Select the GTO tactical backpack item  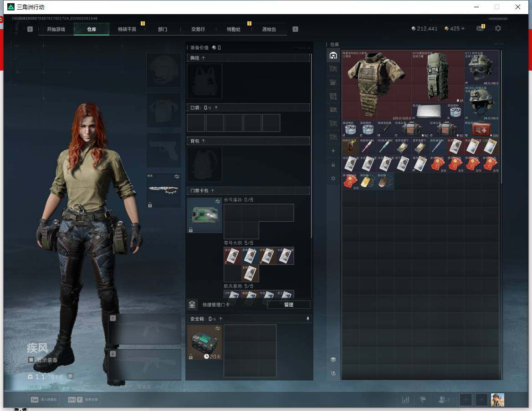point(438,77)
